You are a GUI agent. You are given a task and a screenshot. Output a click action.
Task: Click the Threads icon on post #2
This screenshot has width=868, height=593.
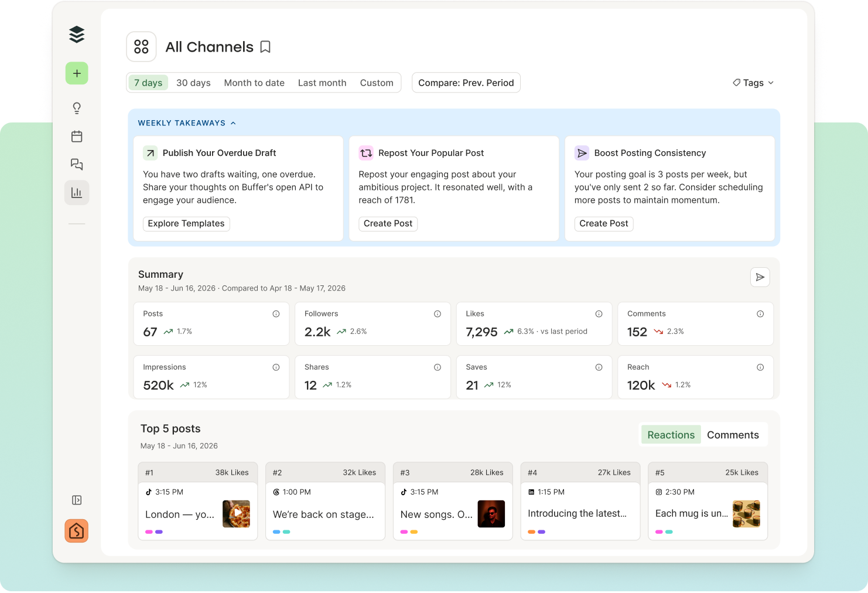click(276, 492)
